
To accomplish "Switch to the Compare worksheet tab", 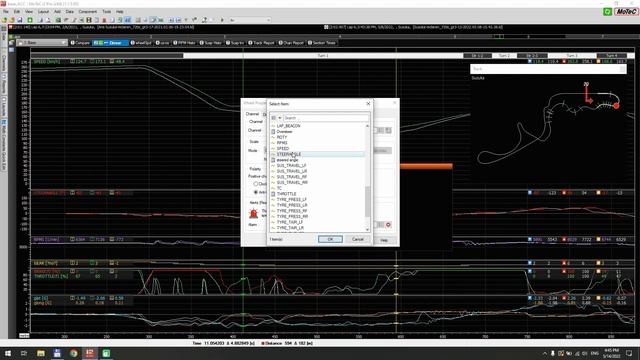I will tap(80, 43).
